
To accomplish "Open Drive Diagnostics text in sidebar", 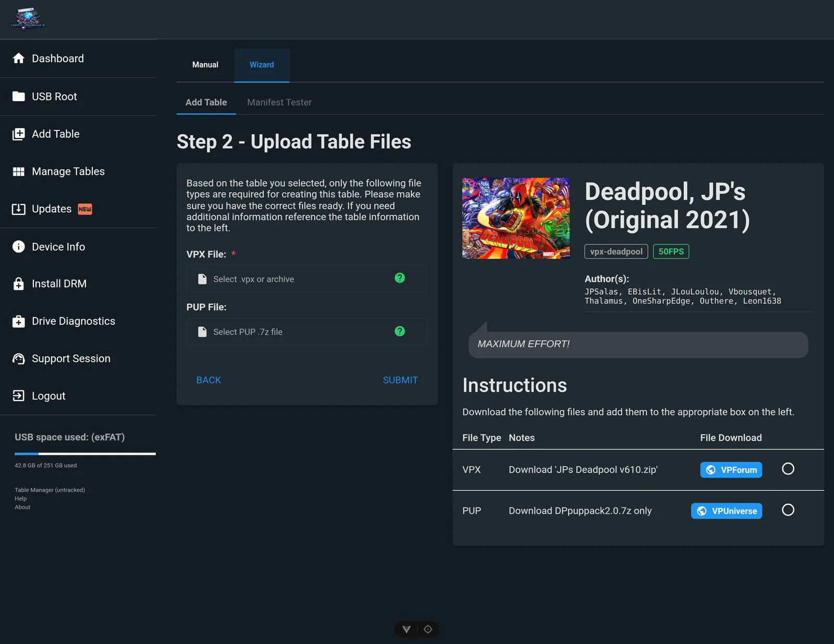I will pos(73,321).
